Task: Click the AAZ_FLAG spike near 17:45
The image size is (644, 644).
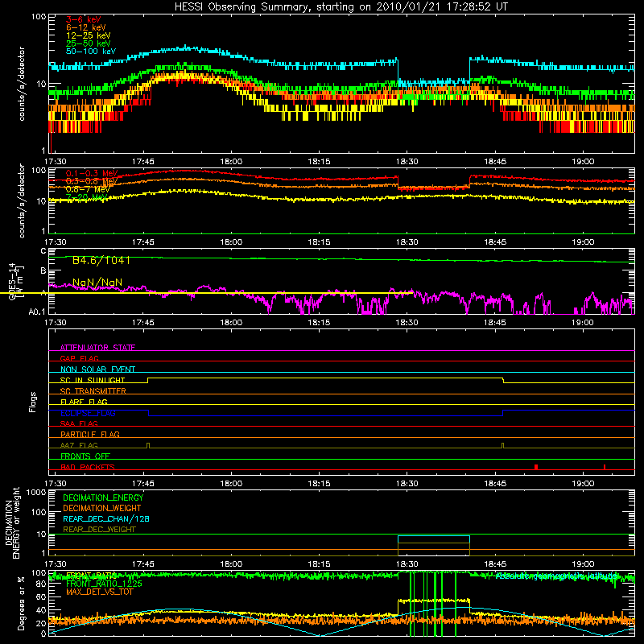Action: click(148, 445)
